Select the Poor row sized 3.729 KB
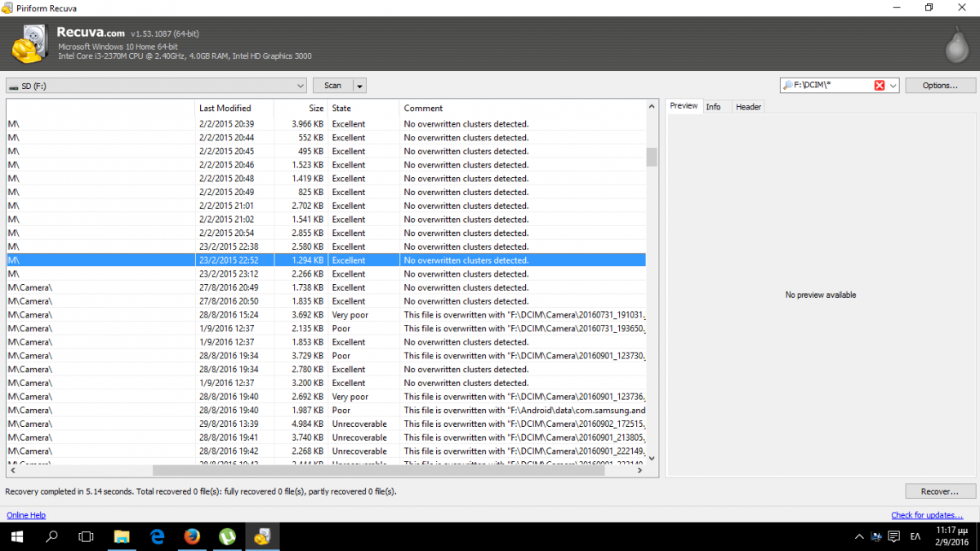 pos(326,356)
